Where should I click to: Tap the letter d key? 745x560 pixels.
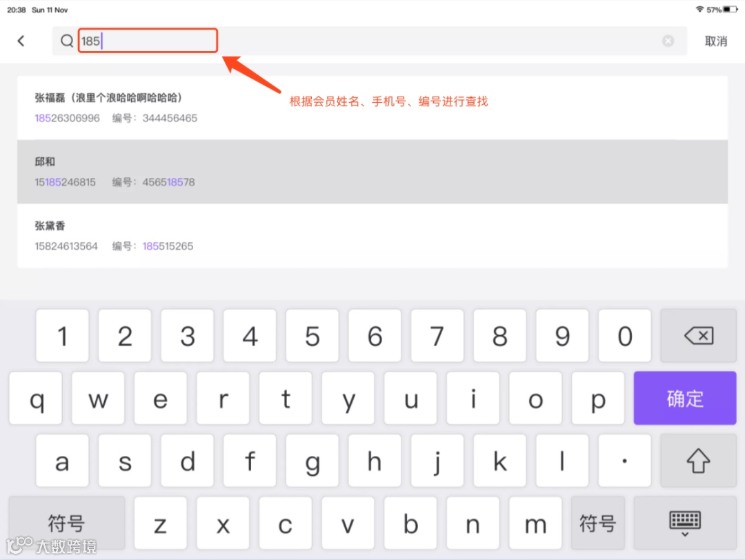[x=187, y=460]
